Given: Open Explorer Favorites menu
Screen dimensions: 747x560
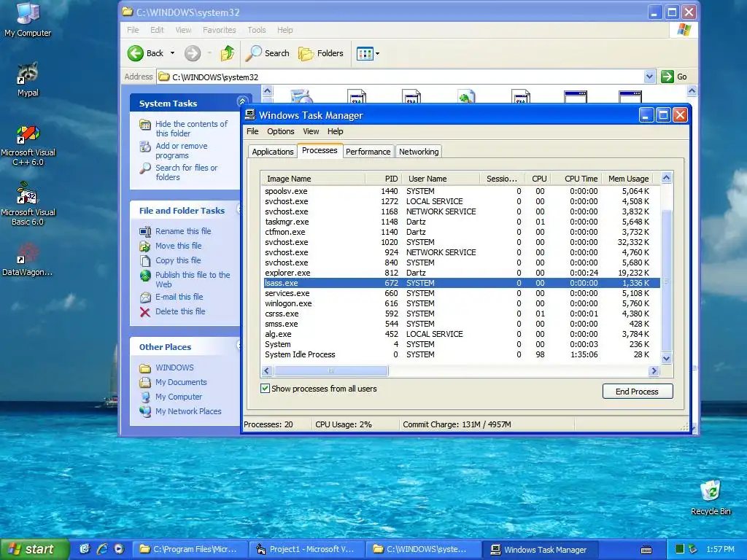Looking at the screenshot, I should pyautogui.click(x=219, y=30).
